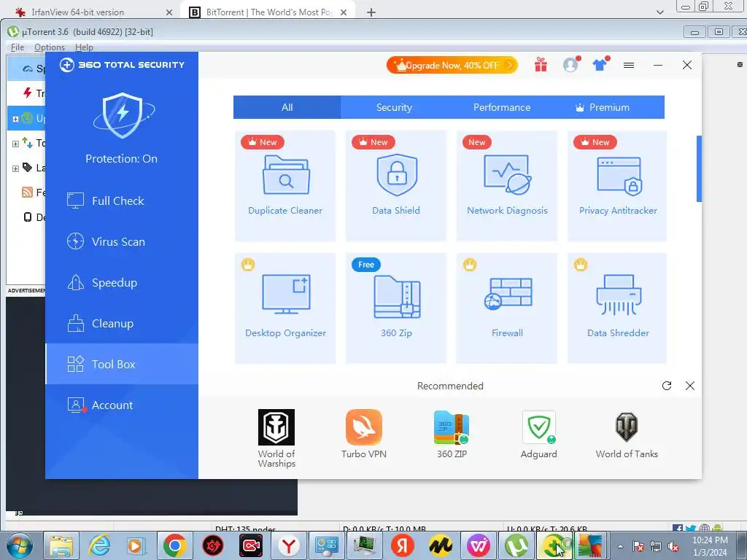The height and width of the screenshot is (560, 747).
Task: Switch to the Security tab
Action: pos(394,107)
